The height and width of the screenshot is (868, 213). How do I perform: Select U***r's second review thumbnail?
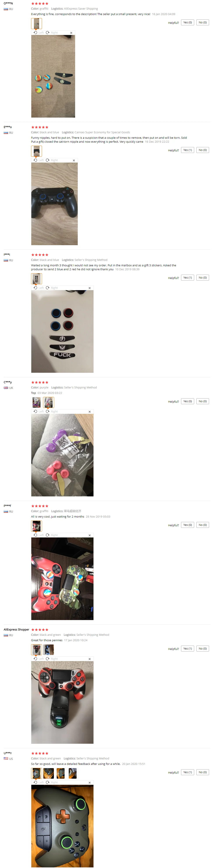click(x=49, y=773)
